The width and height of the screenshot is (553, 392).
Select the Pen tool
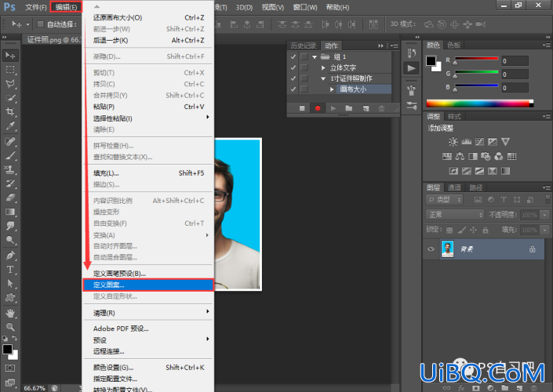10,256
